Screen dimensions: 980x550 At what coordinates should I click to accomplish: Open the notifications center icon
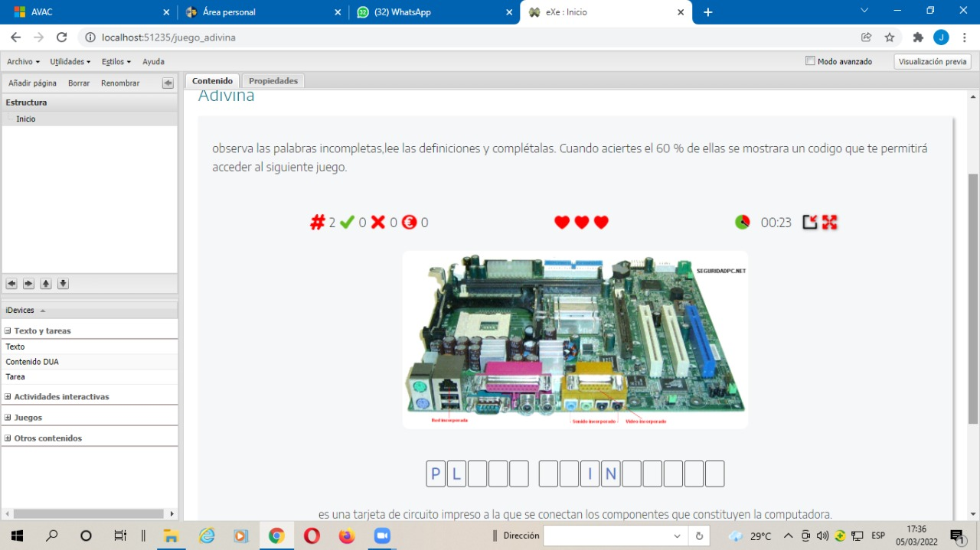[956, 535]
